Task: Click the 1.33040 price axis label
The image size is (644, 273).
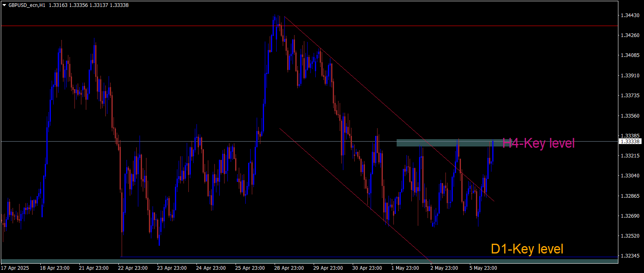Action: pyautogui.click(x=630, y=176)
